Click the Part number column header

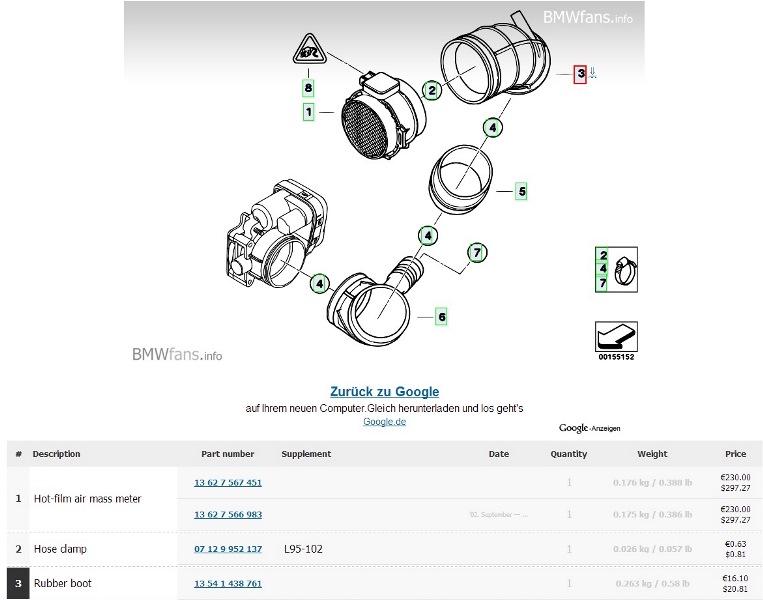[228, 454]
